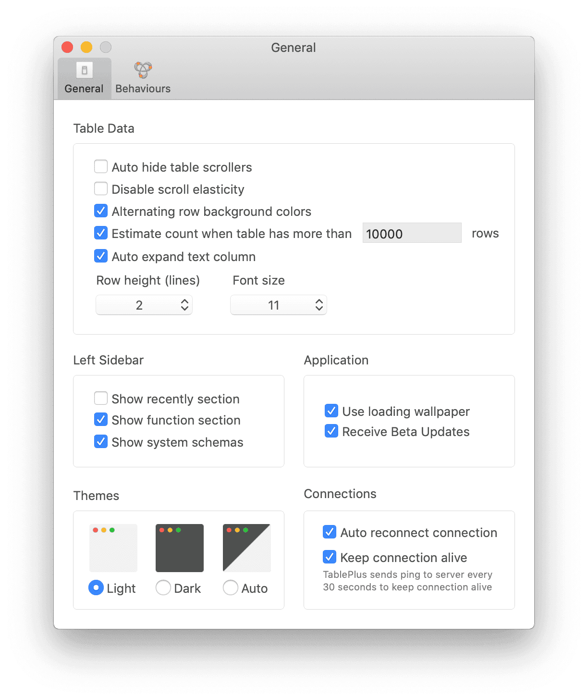The image size is (588, 700).
Task: Open the Font size dropdown
Action: [x=279, y=305]
